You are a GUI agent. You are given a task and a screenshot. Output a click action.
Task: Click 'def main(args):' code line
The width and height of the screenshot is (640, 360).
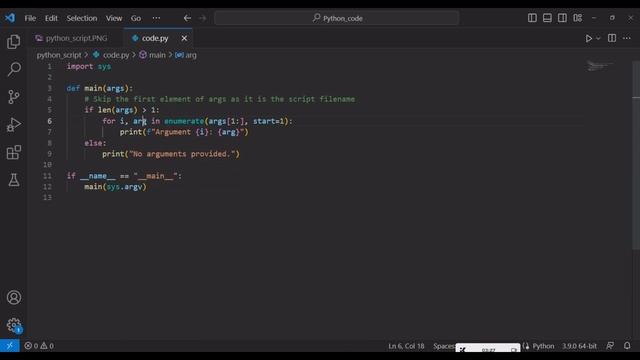tap(100, 88)
